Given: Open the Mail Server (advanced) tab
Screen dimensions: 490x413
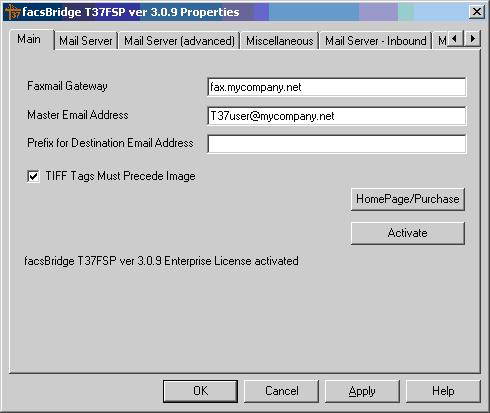Looking at the screenshot, I should pyautogui.click(x=179, y=41).
